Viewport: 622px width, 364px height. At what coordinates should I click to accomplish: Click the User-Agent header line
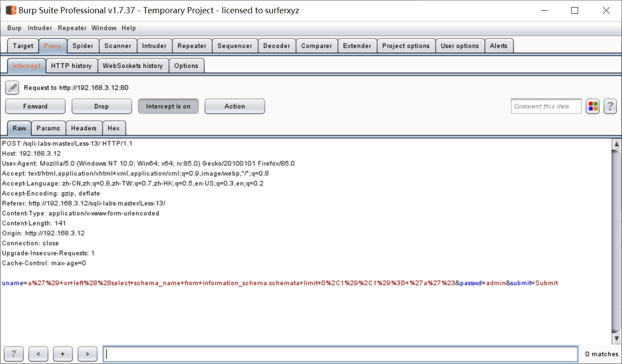[x=149, y=163]
